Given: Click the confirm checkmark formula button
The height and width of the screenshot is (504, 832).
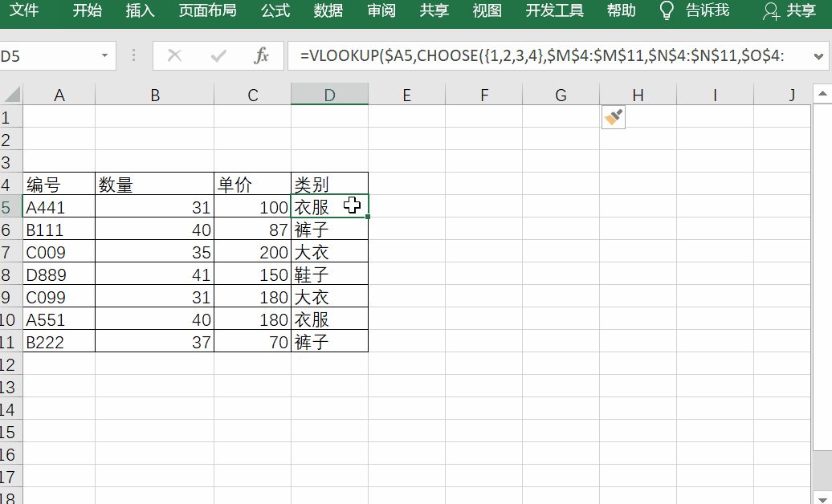Looking at the screenshot, I should tap(218, 55).
